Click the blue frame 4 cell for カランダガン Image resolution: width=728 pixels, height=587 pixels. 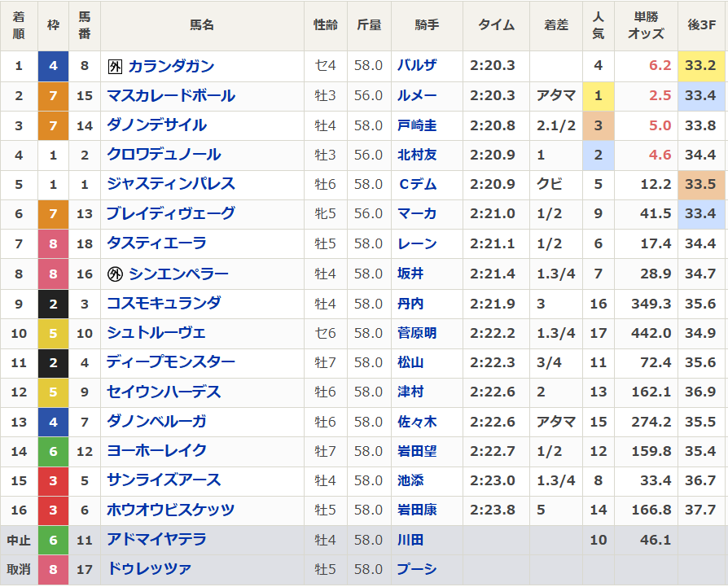(53, 66)
